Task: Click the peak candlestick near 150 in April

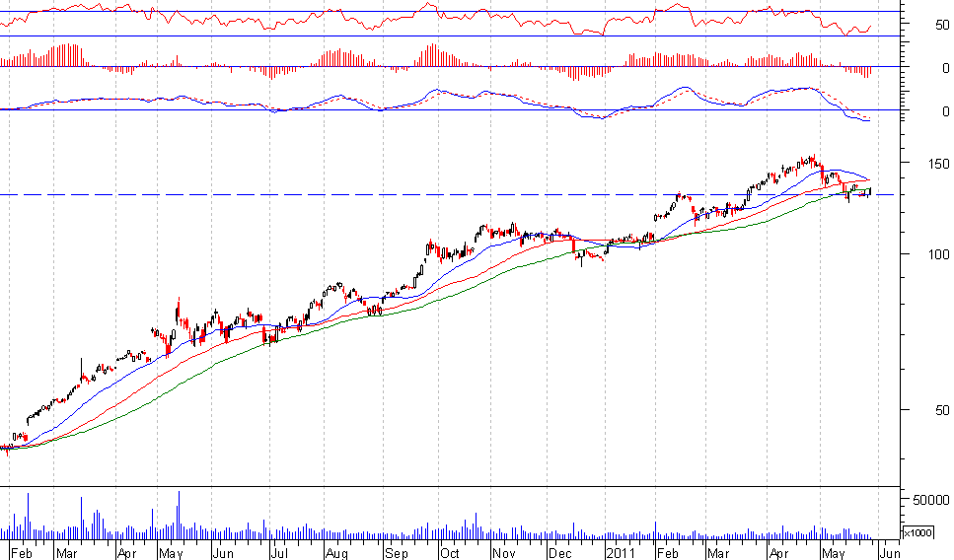Action: click(813, 160)
